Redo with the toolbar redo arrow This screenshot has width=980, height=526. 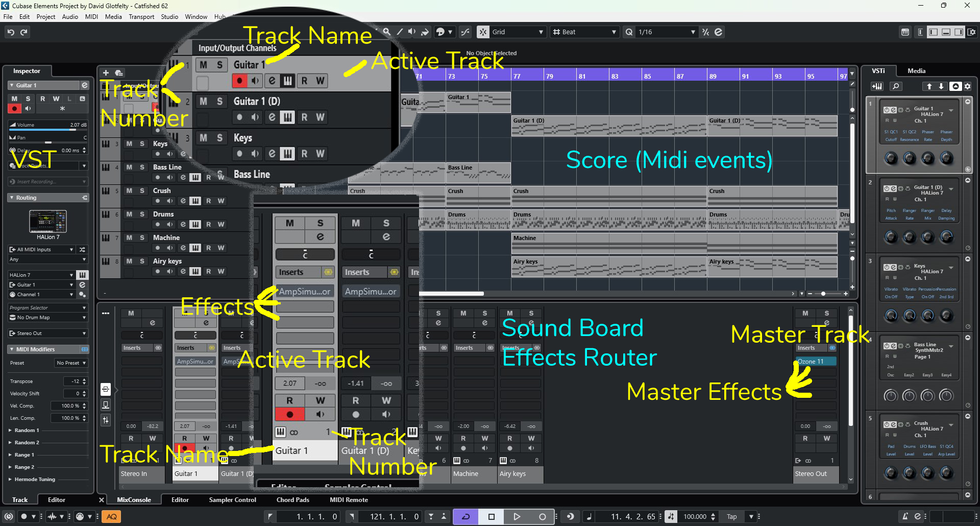[24, 32]
